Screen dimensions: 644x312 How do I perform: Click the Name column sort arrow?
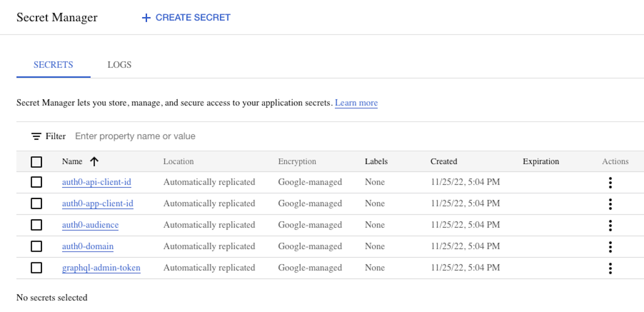tap(94, 162)
